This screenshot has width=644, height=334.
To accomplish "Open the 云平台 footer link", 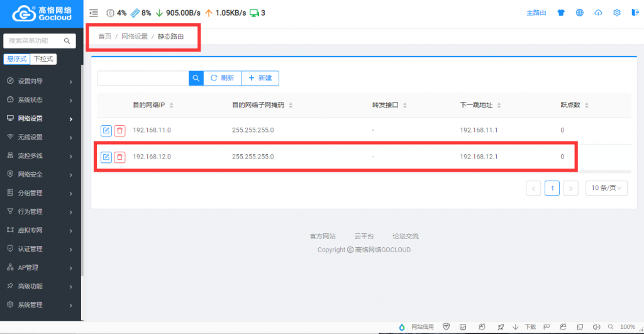I will coord(364,237).
